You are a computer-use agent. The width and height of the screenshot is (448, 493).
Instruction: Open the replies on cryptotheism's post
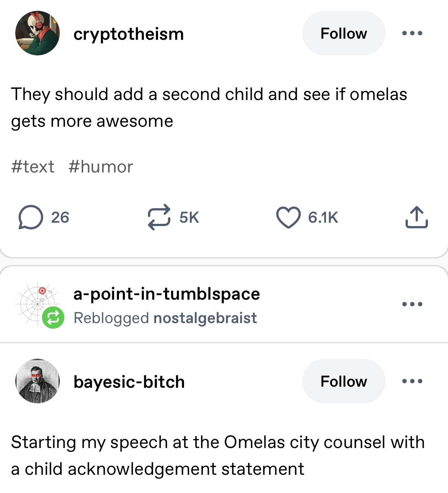click(30, 217)
